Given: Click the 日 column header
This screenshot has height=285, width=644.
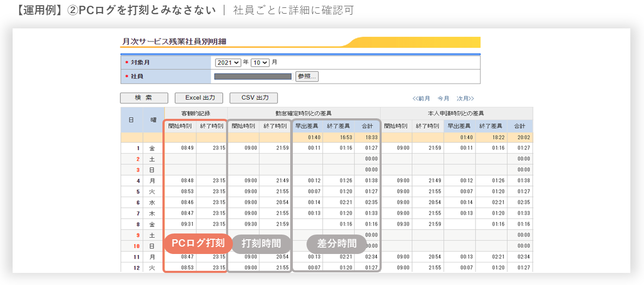Looking at the screenshot, I should pos(131,120).
